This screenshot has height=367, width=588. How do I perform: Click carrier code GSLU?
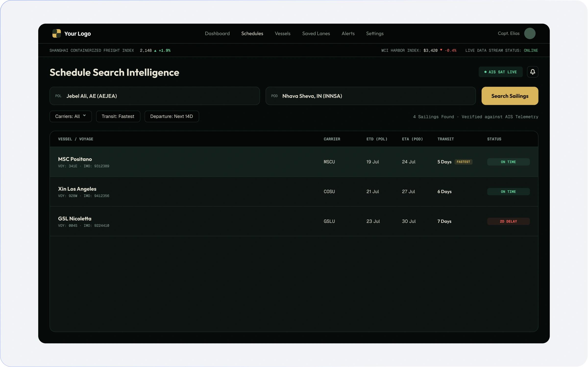coord(329,221)
